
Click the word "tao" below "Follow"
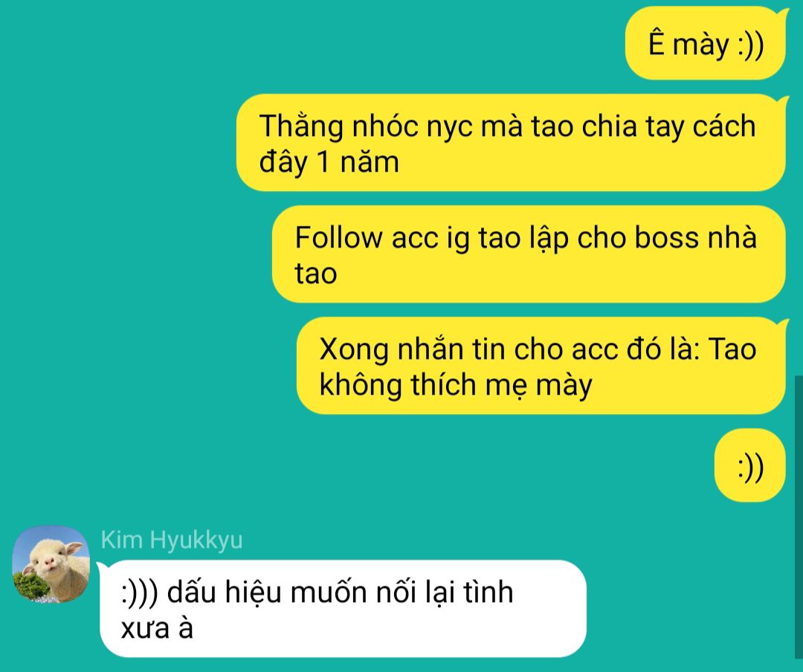tap(315, 274)
